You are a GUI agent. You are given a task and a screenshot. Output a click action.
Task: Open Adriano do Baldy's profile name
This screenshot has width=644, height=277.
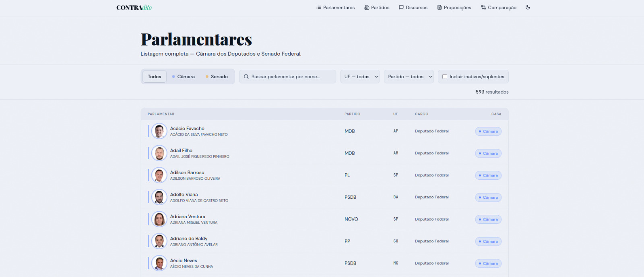189,239
